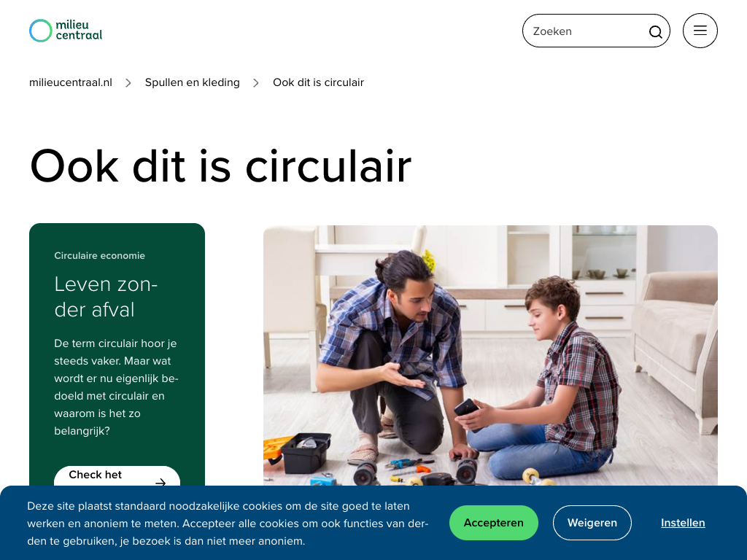Screen dimensions: 747x560
Task: Click the photo of man and boy
Action: (490, 355)
